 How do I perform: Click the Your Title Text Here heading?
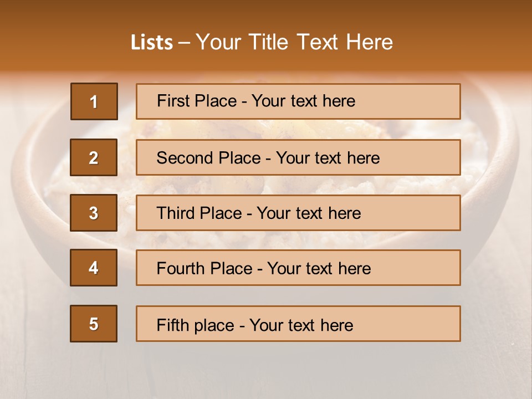[x=294, y=42]
